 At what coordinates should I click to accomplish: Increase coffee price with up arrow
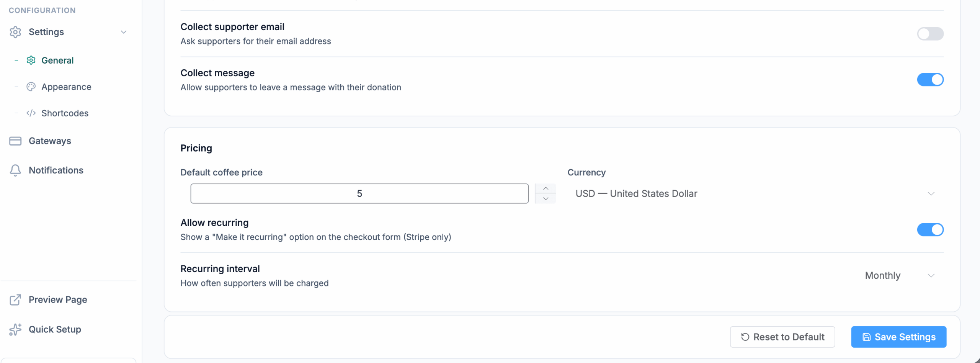(546, 189)
